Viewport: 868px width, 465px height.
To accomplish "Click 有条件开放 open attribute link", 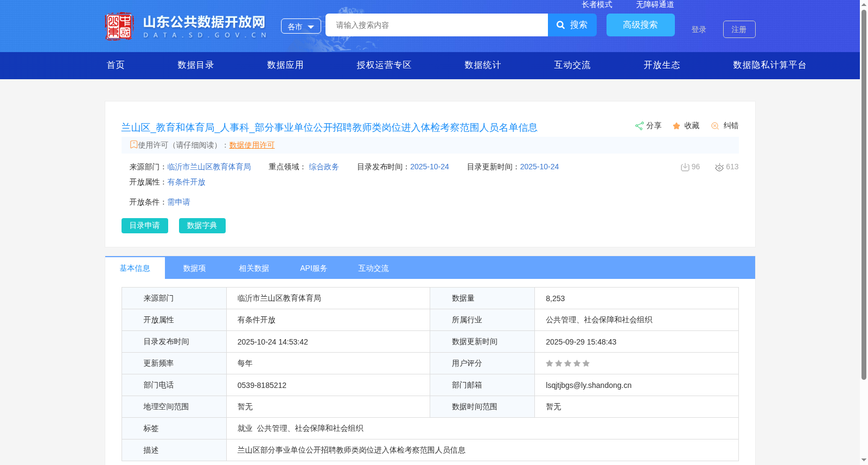I will click(x=186, y=182).
